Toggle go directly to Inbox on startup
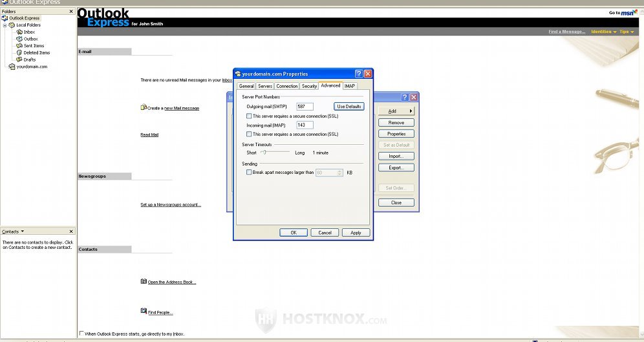The image size is (644, 342). coord(81,334)
